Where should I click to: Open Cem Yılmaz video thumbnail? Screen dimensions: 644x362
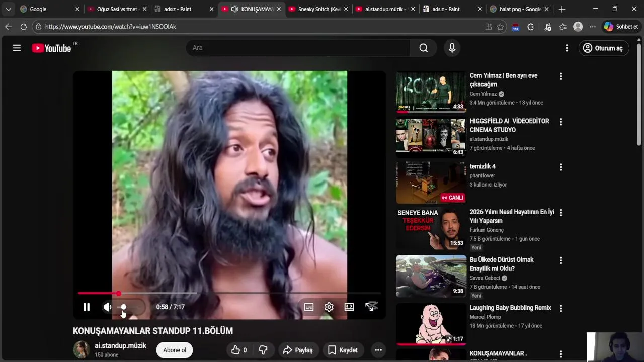click(x=431, y=92)
